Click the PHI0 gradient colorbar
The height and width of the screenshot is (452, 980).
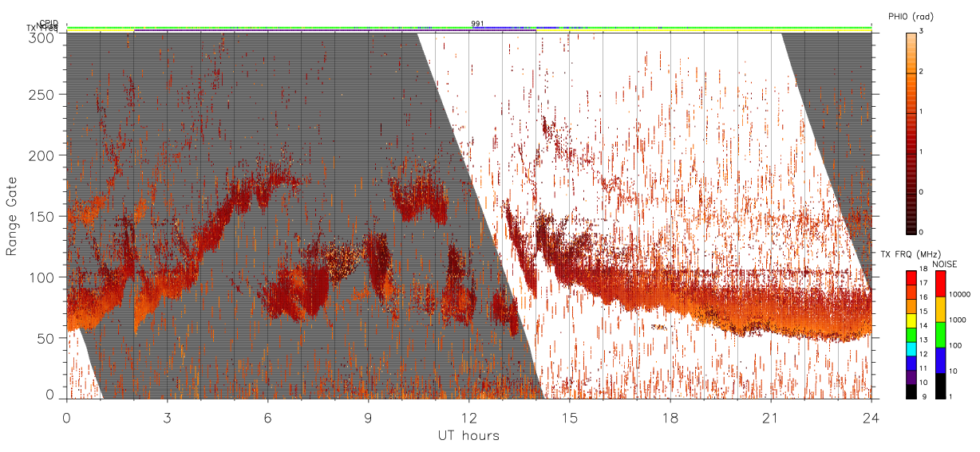coord(911,133)
